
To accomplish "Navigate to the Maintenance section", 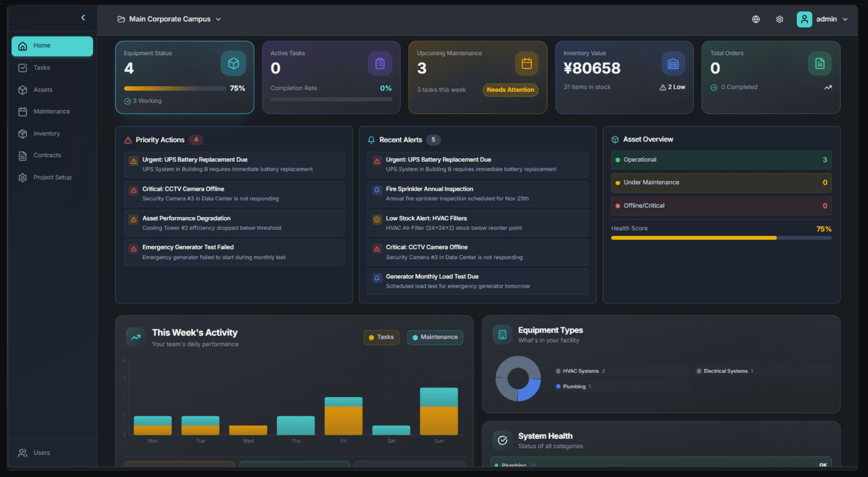I will pos(51,111).
